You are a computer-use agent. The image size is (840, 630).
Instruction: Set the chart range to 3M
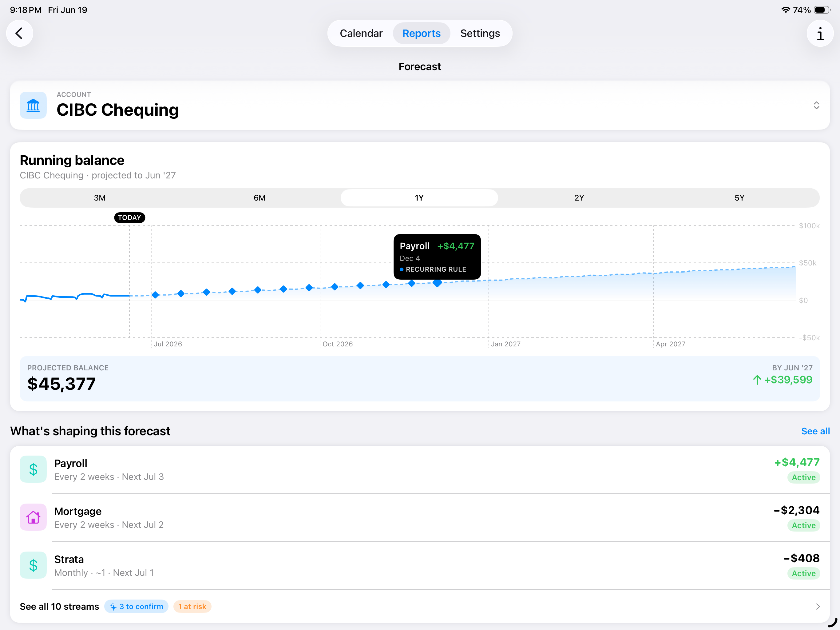[100, 197]
